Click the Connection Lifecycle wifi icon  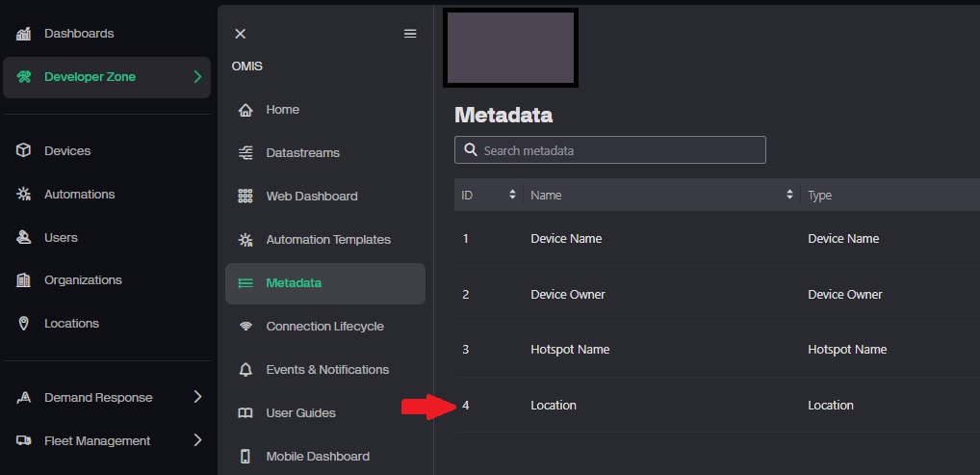[245, 326]
